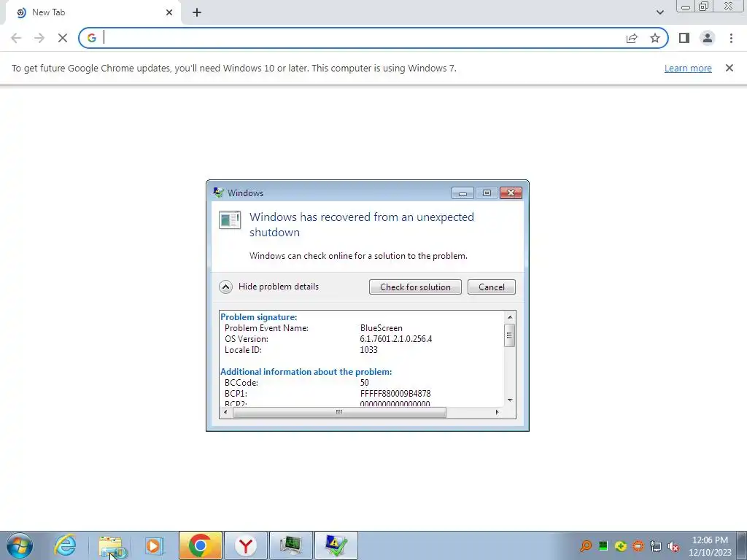Open the network status tray icon

click(656, 545)
